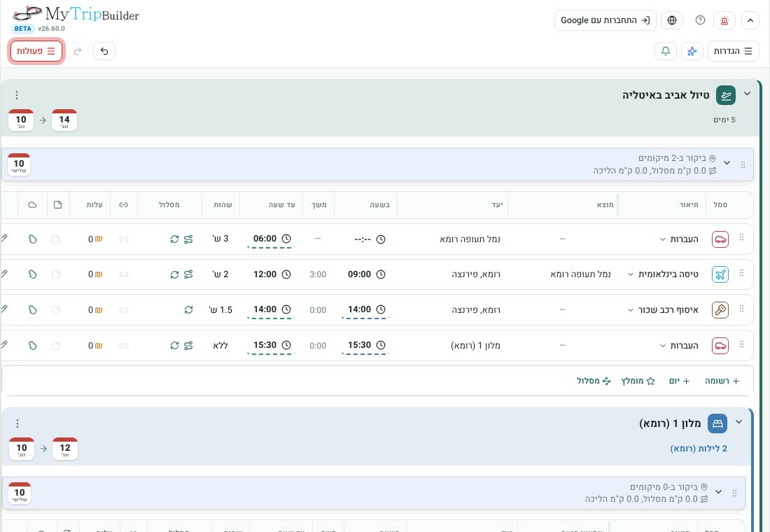Click the 14 נוב end date of trip
This screenshot has width=770, height=532.
click(x=64, y=120)
